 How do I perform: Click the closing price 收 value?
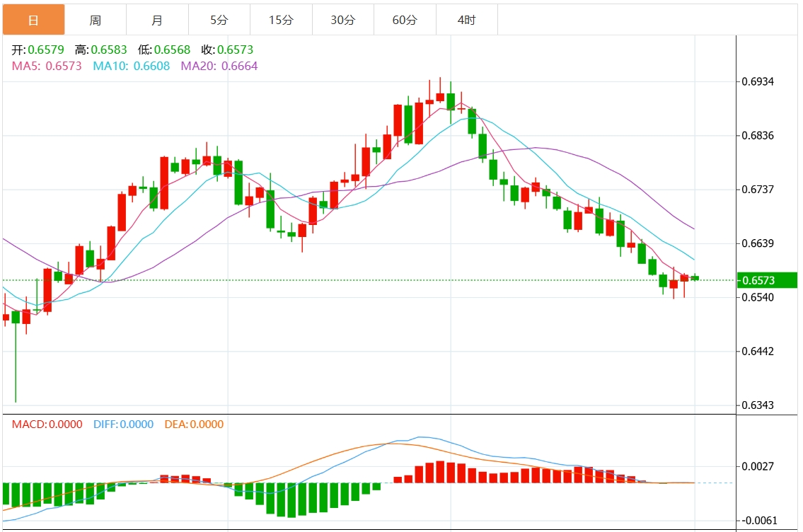235,50
